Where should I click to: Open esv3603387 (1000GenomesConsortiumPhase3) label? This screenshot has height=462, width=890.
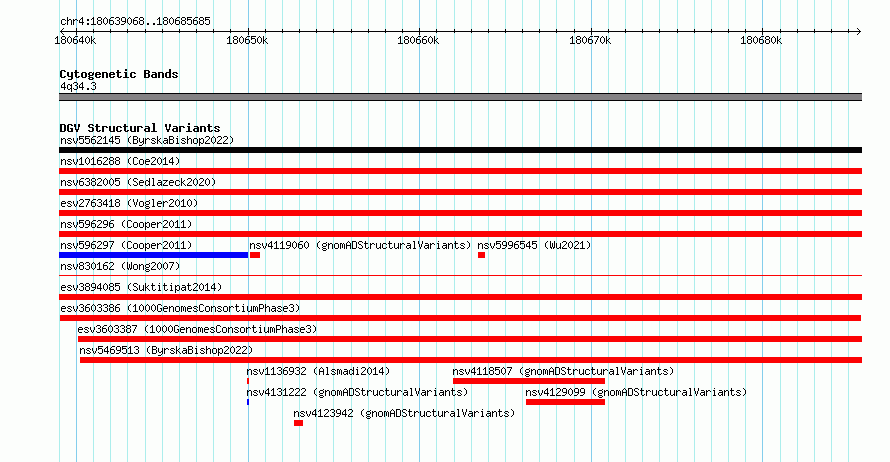[x=197, y=329]
